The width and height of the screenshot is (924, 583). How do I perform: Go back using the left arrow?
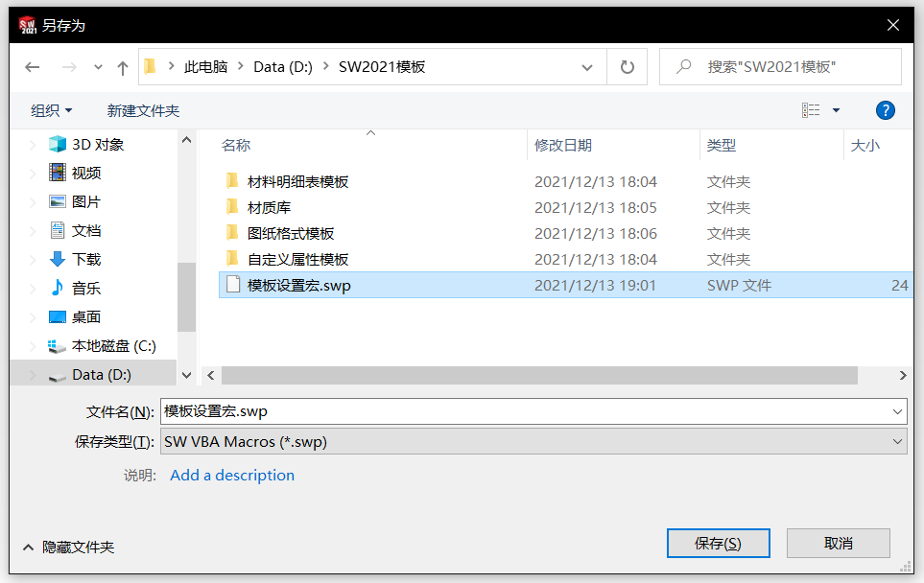pyautogui.click(x=33, y=67)
